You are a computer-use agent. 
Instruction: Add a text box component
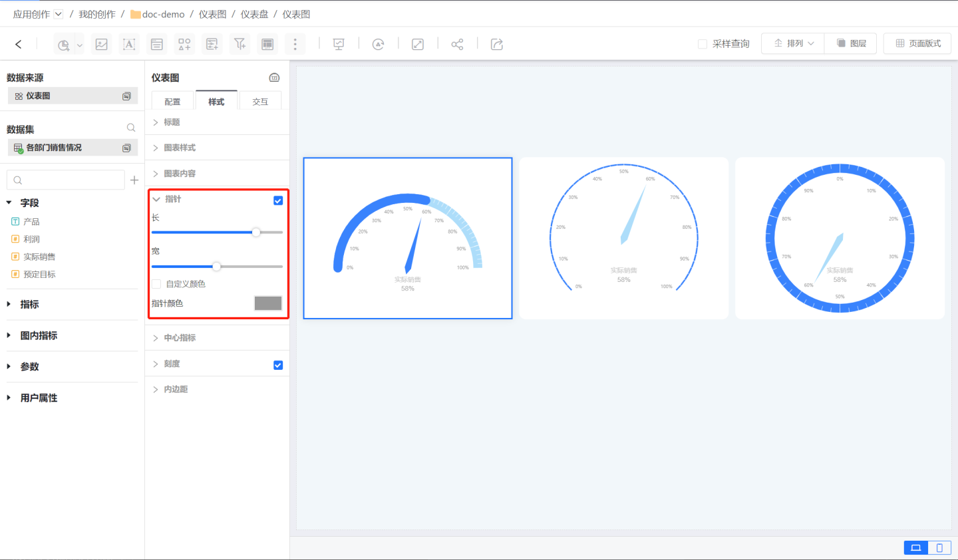coord(129,45)
